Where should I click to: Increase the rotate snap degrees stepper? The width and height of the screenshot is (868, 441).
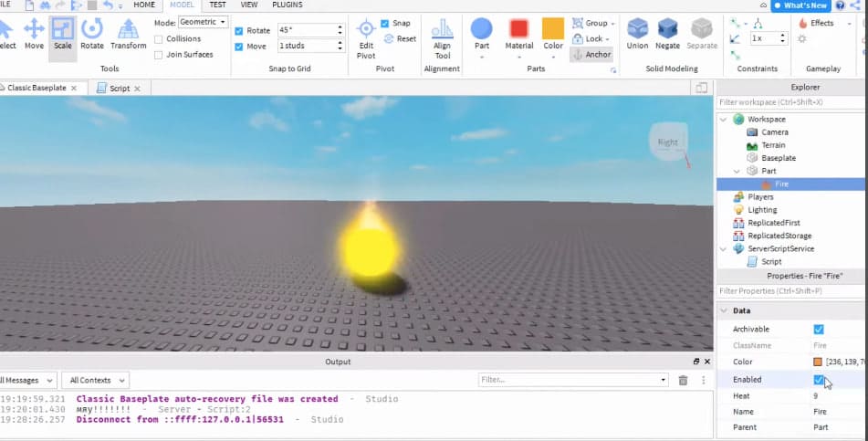click(x=340, y=27)
